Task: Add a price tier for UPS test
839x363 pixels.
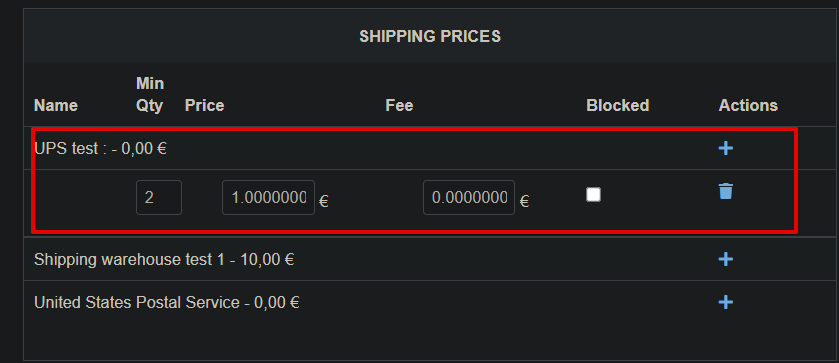Action: 725,148
